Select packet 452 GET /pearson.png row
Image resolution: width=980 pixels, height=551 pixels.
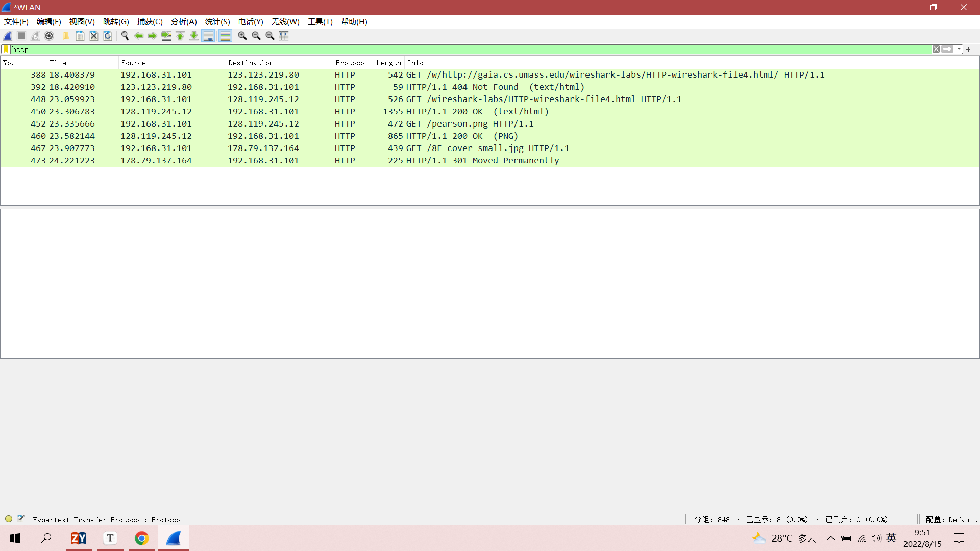[x=489, y=124]
